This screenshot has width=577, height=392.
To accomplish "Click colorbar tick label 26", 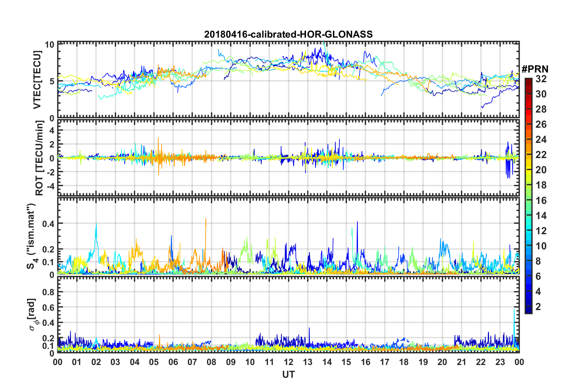I will tap(541, 124).
